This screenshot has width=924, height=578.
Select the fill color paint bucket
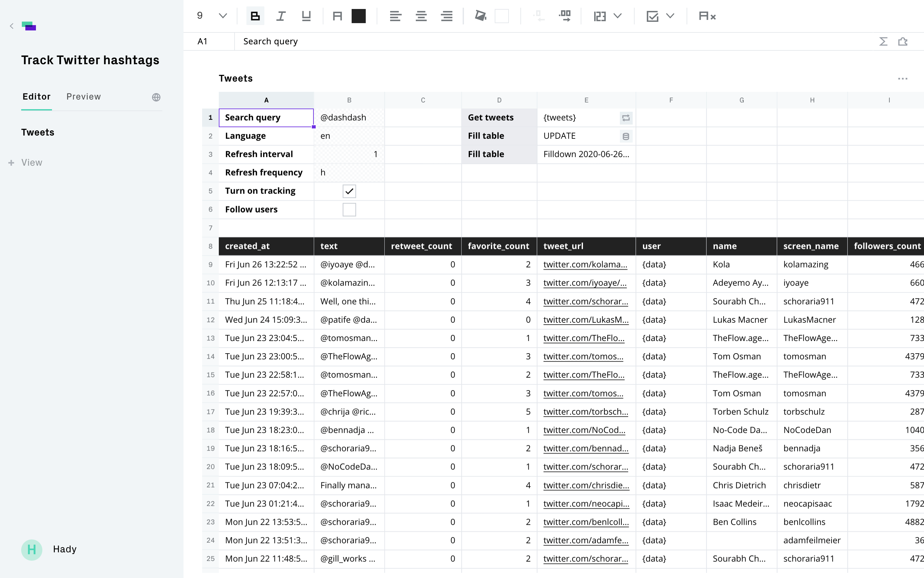480,16
